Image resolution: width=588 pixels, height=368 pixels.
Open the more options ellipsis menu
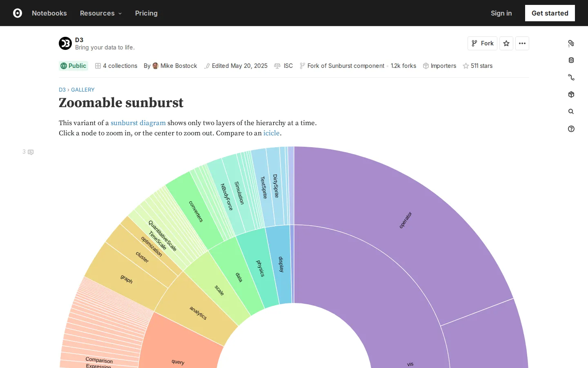[x=522, y=43]
